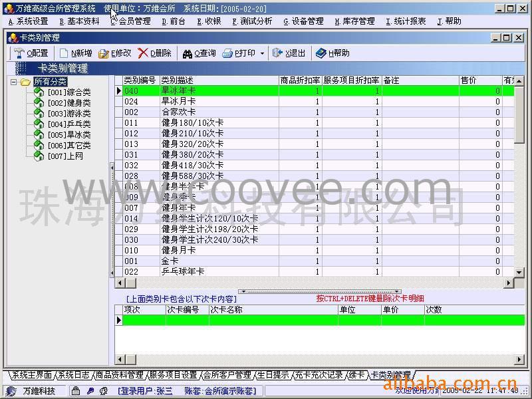The height and width of the screenshot is (399, 532).
Task: Select the [007]上网 tree icon
Action: [39, 156]
